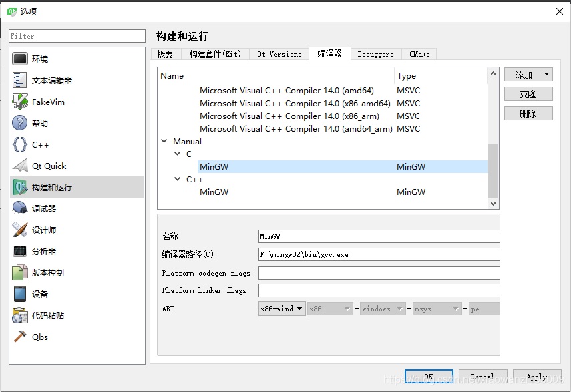
Task: Apply changes with the Apply button
Action: pyautogui.click(x=536, y=376)
